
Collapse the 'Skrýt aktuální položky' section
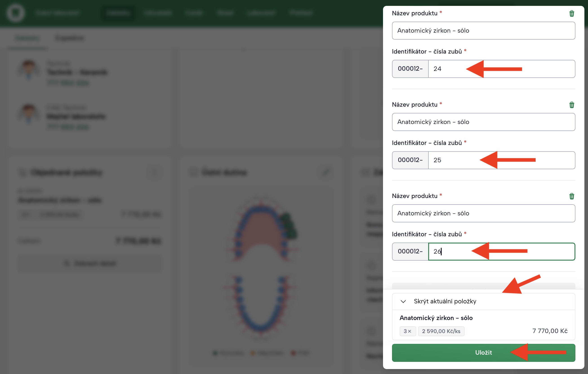click(x=445, y=301)
